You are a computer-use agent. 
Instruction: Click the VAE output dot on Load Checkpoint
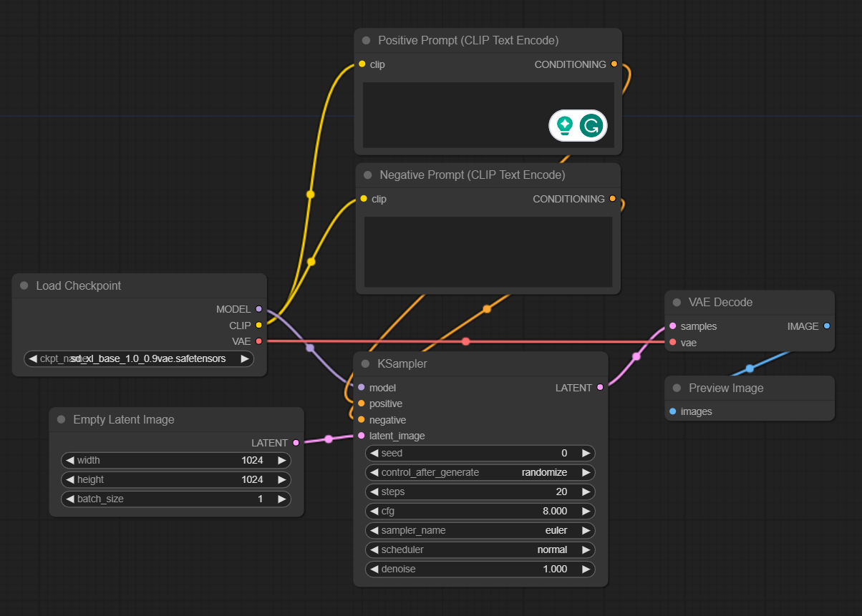coord(258,341)
